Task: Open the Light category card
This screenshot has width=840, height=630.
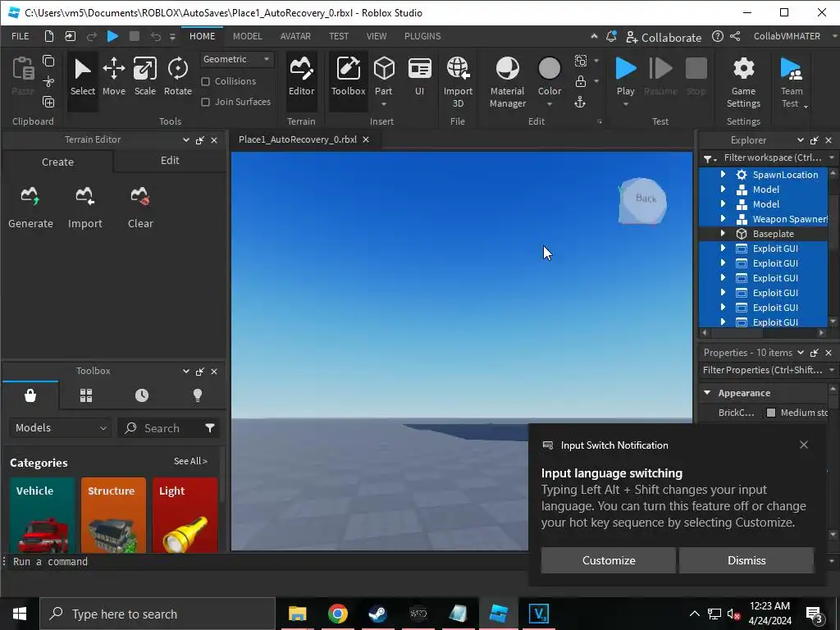Action: click(185, 515)
